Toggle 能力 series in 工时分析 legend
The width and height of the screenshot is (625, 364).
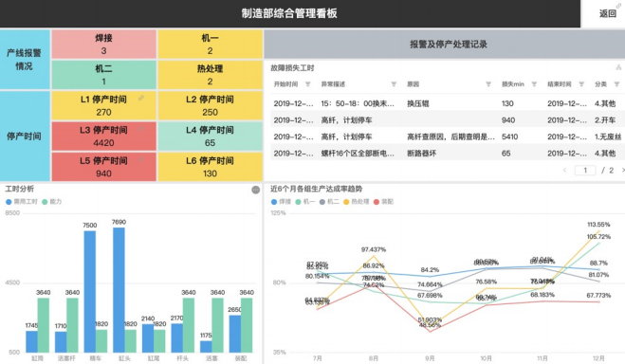point(52,202)
